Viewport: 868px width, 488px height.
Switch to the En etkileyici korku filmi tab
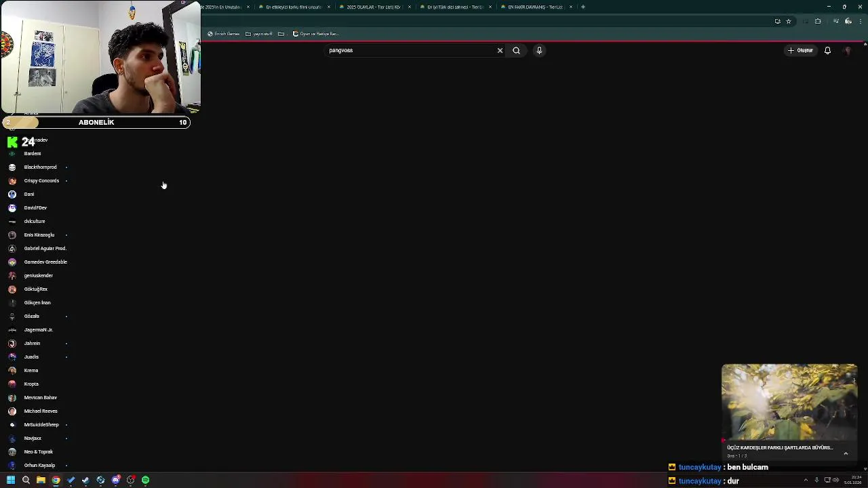(294, 7)
